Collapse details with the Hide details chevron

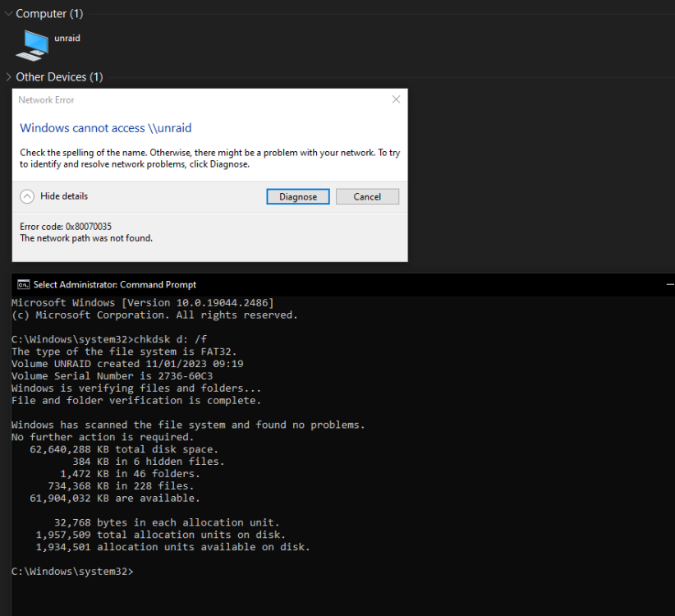(27, 196)
